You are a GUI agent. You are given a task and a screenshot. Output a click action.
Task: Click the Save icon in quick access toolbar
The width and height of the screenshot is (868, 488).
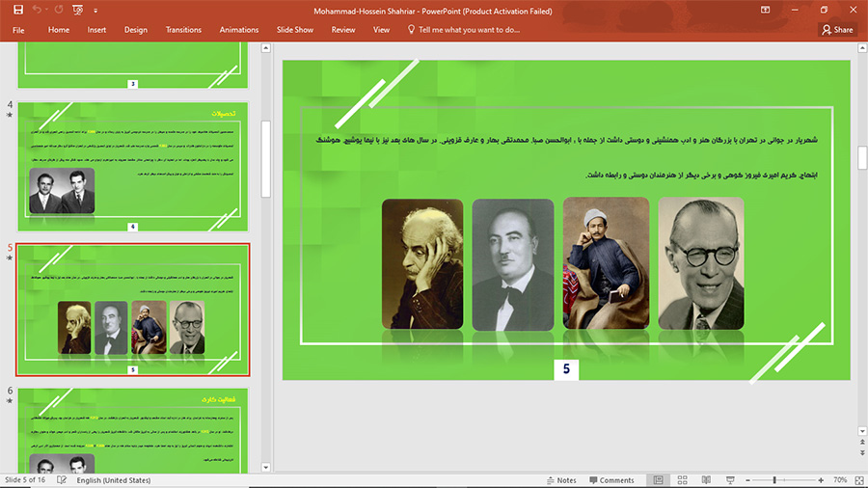pos(18,10)
